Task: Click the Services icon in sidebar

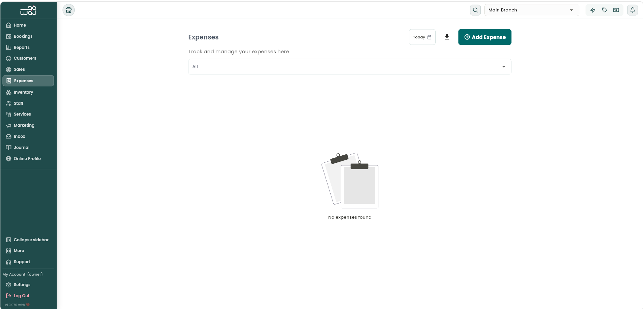Action: pyautogui.click(x=9, y=114)
